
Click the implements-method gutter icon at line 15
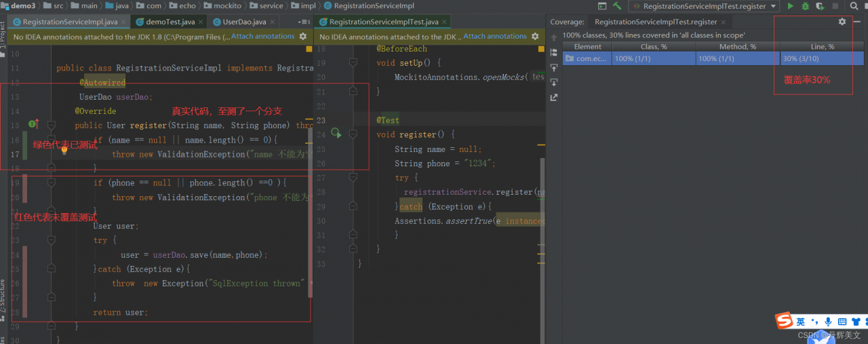point(33,124)
